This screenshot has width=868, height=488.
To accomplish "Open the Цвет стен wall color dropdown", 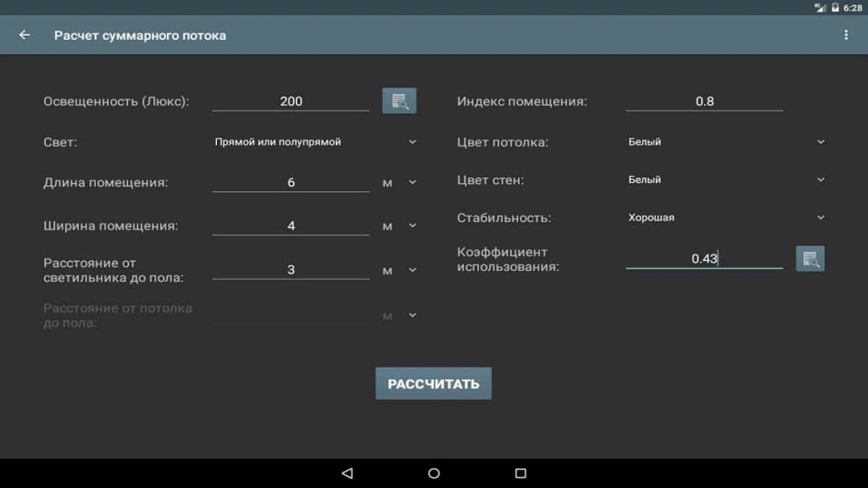I will [x=726, y=180].
